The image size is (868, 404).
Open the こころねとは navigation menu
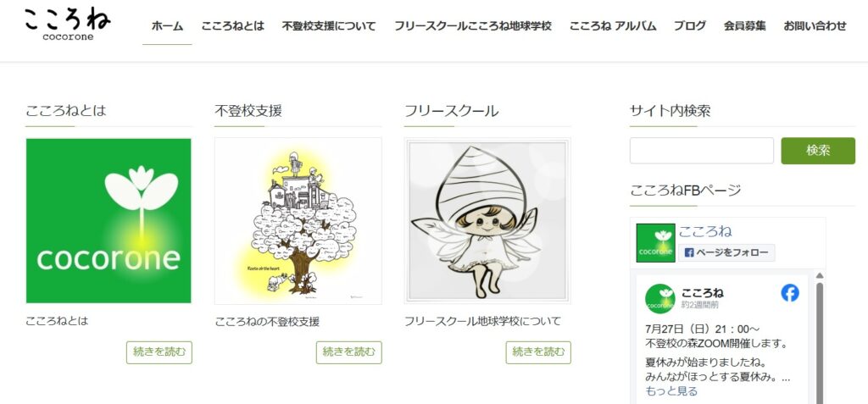[x=232, y=26]
